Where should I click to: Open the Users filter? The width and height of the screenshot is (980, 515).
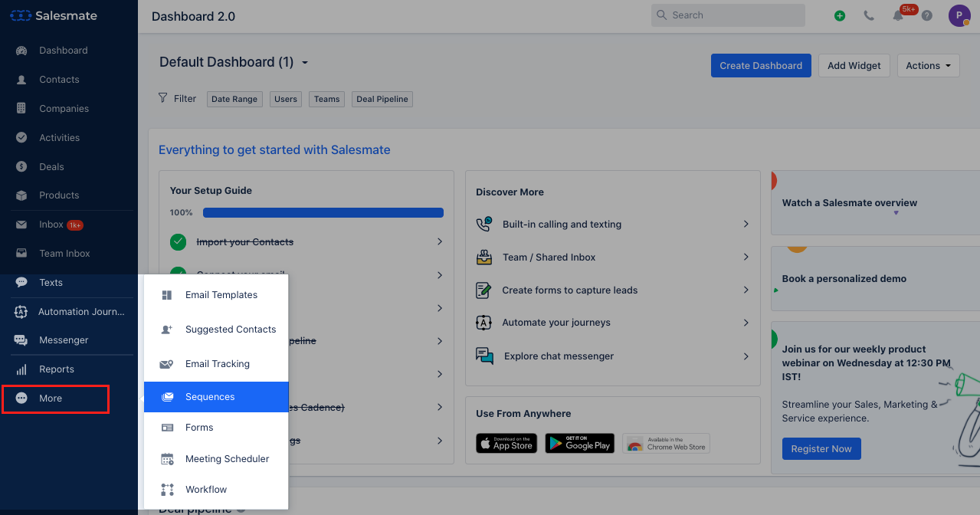click(x=286, y=99)
